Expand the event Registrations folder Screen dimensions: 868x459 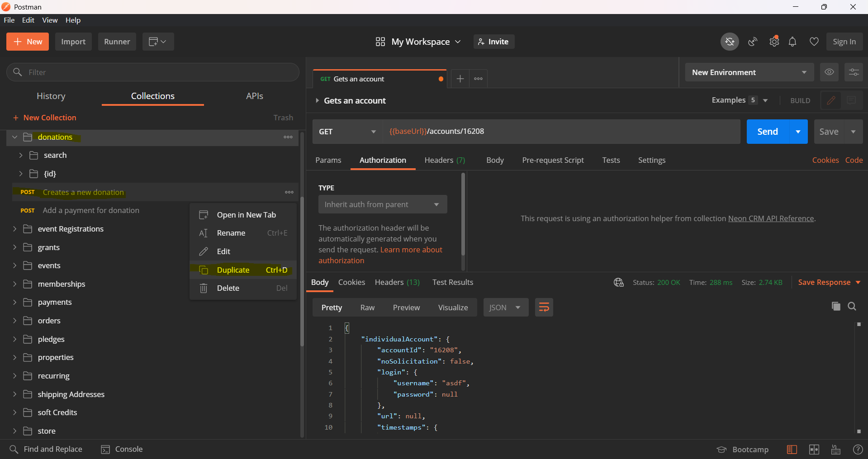pyautogui.click(x=14, y=229)
